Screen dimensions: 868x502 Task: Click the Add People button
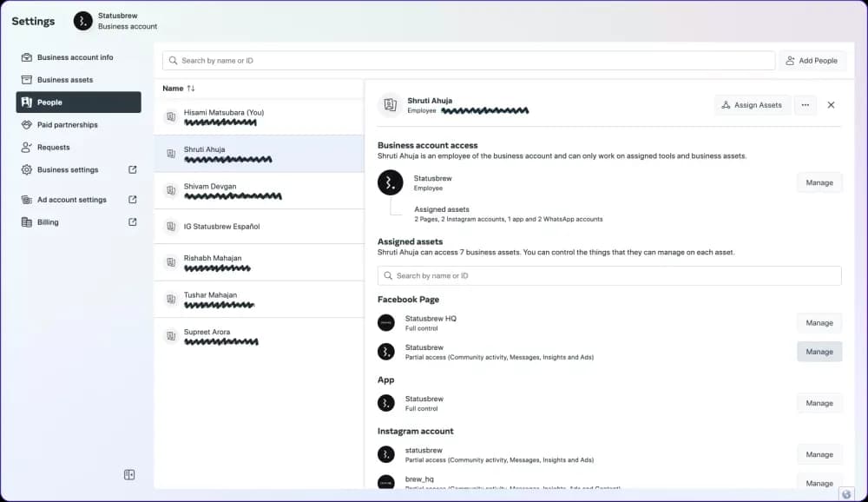point(812,61)
